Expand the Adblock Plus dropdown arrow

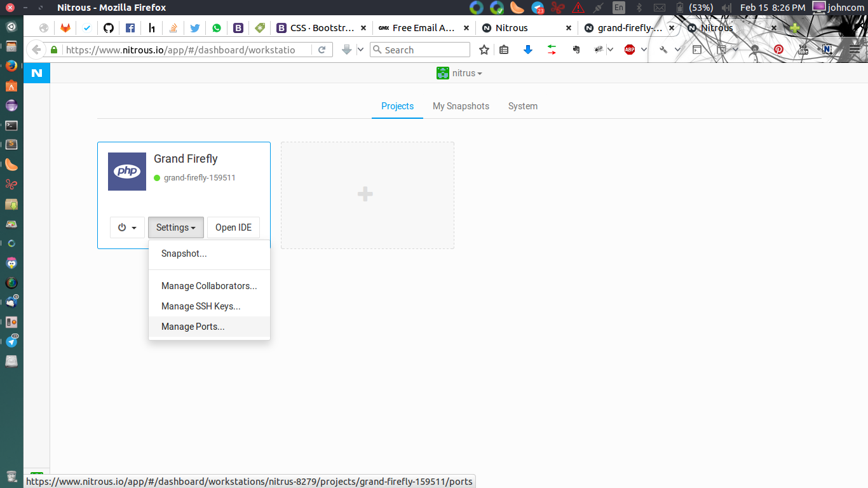644,50
